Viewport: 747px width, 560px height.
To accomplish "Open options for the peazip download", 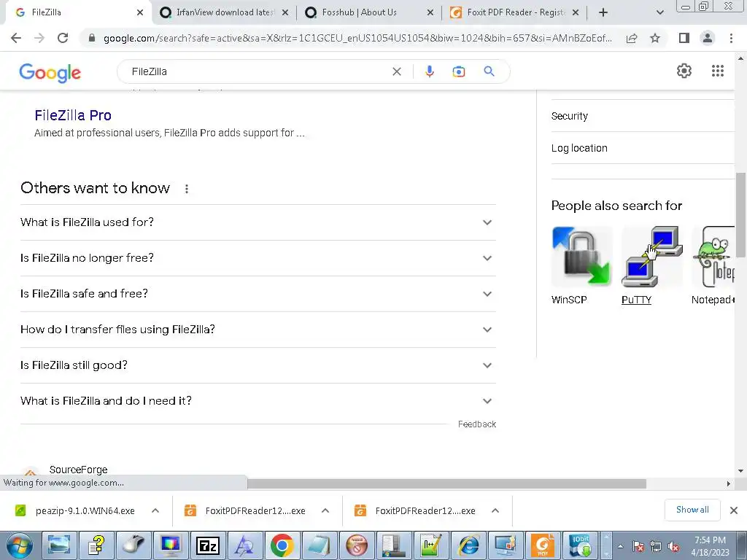I will point(155,510).
